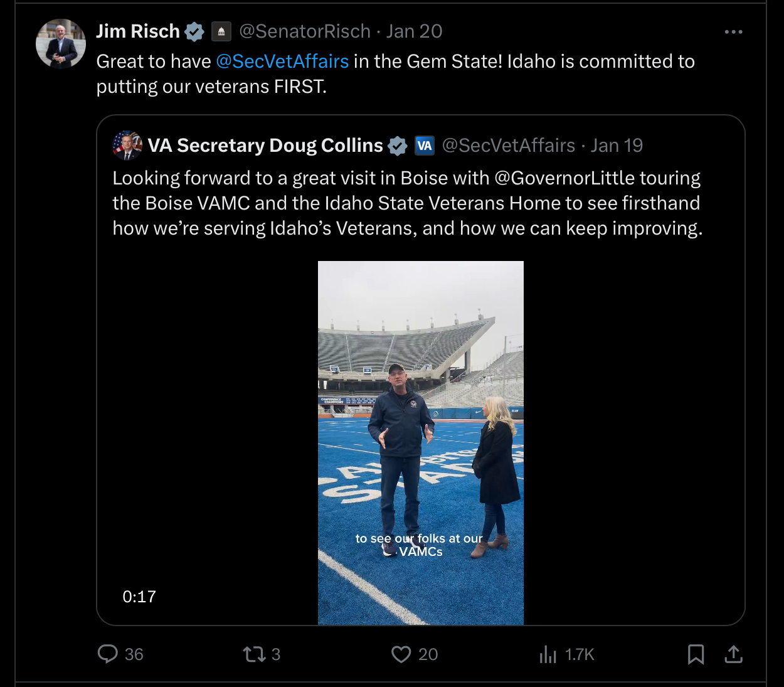The width and height of the screenshot is (784, 687).
Task: Repost this tweet via retweet icon
Action: pyautogui.click(x=254, y=654)
